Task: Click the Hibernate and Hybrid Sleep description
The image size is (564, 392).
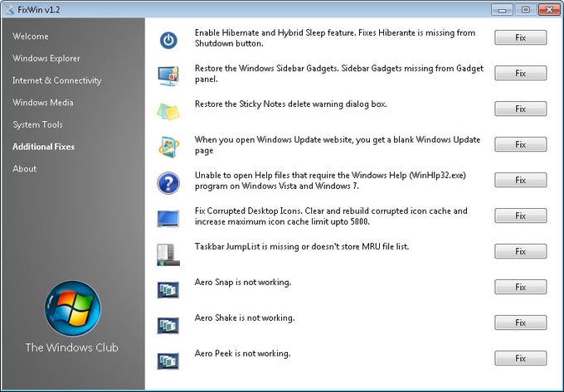Action: pos(335,38)
